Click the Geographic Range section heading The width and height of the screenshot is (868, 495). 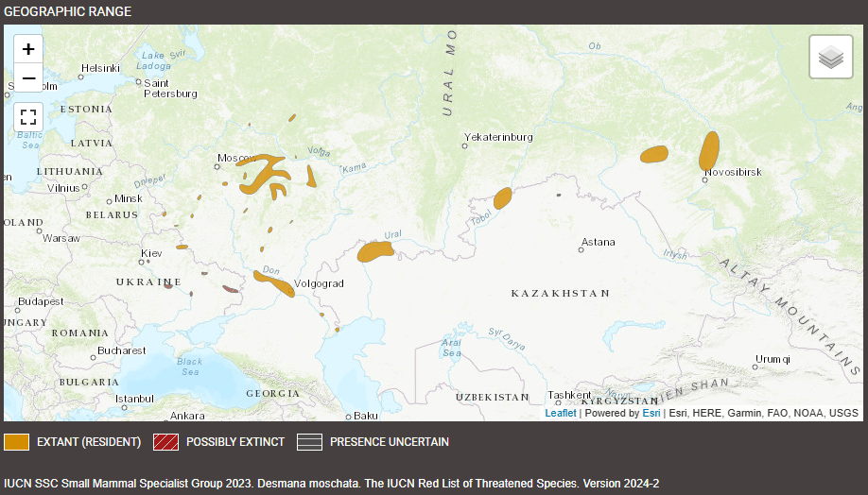click(68, 11)
